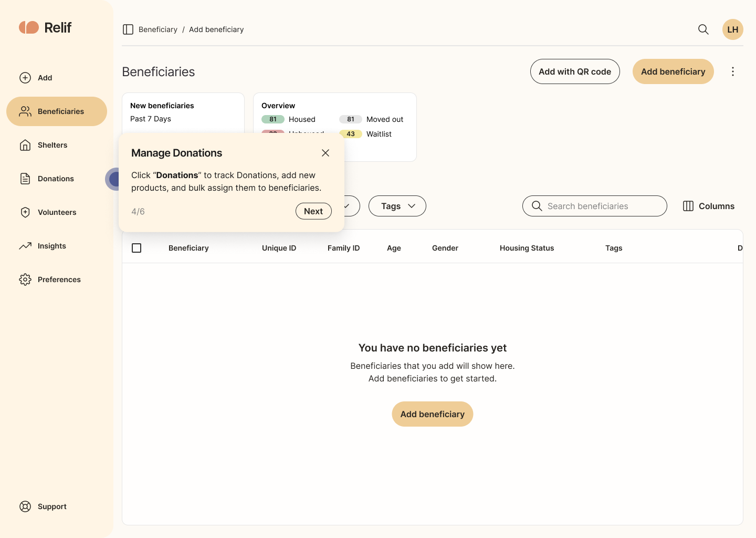Click the Add beneficiary breadcrumb text

click(216, 29)
